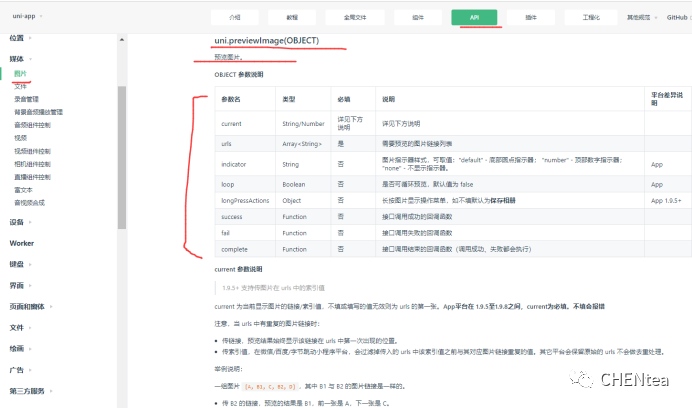Click the 'urls' parameter cell
This screenshot has height=408, width=692.
[x=245, y=144]
